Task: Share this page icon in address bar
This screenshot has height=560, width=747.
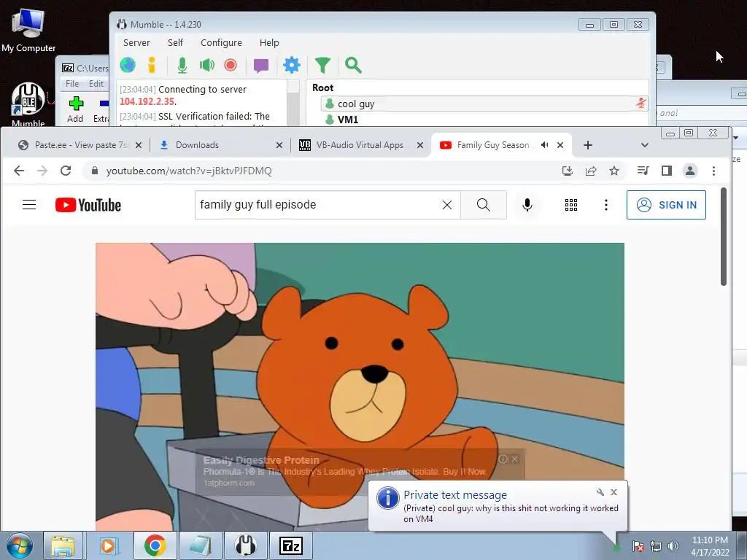Action: 591,171
